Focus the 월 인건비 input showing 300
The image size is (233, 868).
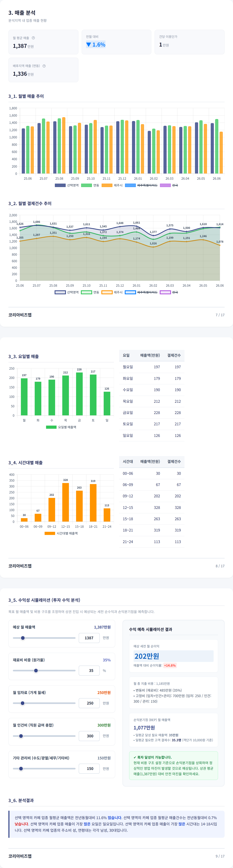coord(89,736)
